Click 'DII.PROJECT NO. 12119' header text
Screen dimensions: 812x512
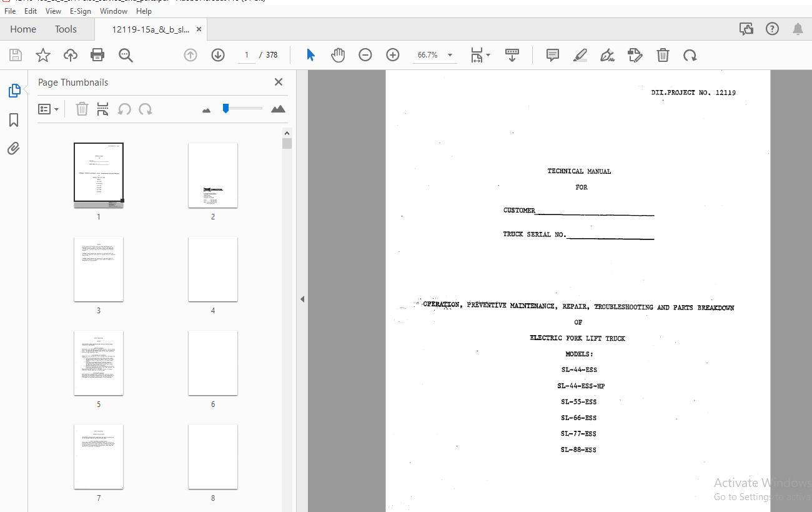(693, 93)
